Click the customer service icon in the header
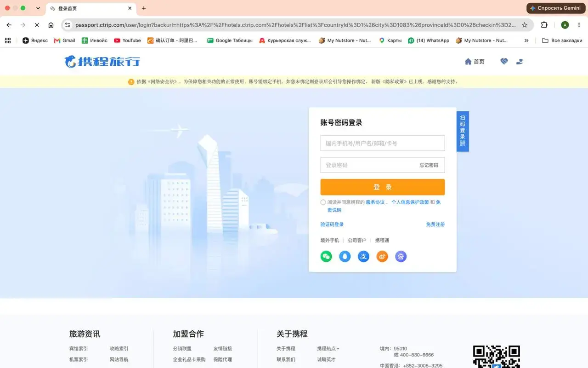Viewport: 588px width, 368px height. pos(520,61)
